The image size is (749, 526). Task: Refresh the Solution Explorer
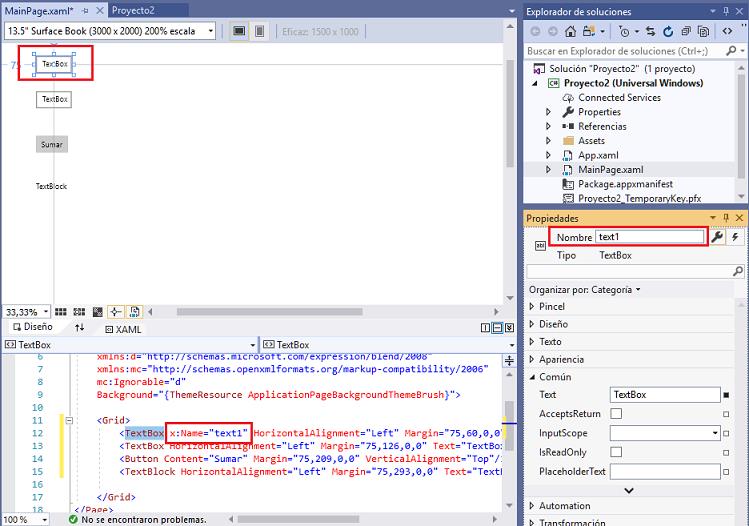(668, 32)
